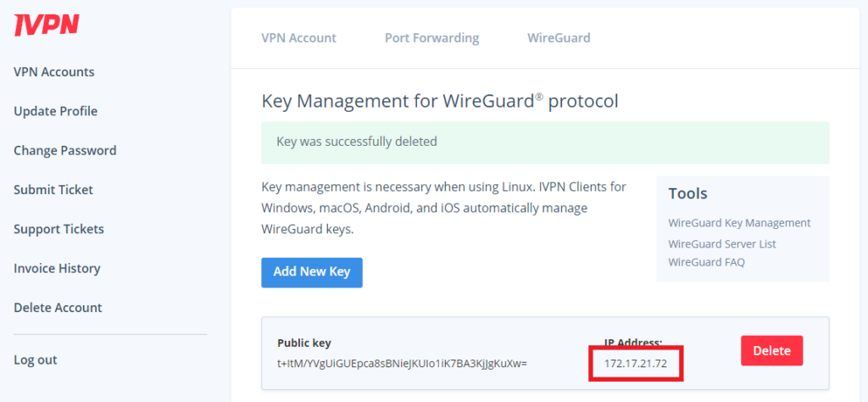The width and height of the screenshot is (868, 402).
Task: Switch to Port Forwarding tab
Action: coord(431,38)
